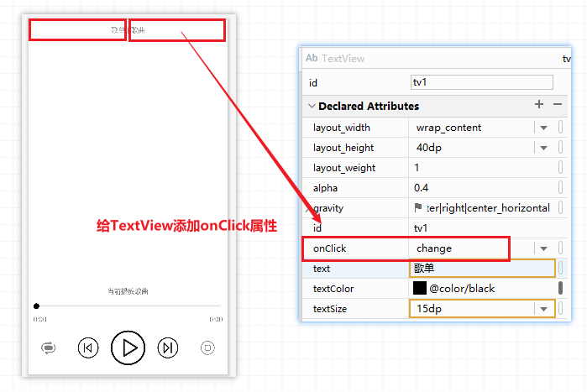587x392 pixels.
Task: Collapse the Declared Attributes section
Action: pos(312,107)
